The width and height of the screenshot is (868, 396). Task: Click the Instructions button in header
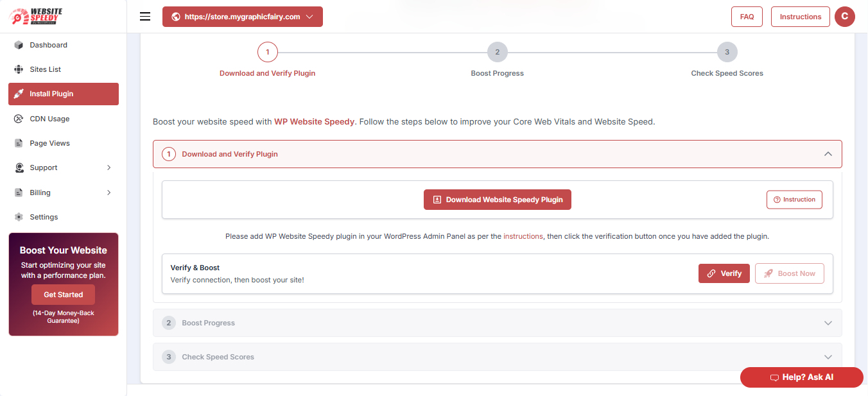(801, 17)
